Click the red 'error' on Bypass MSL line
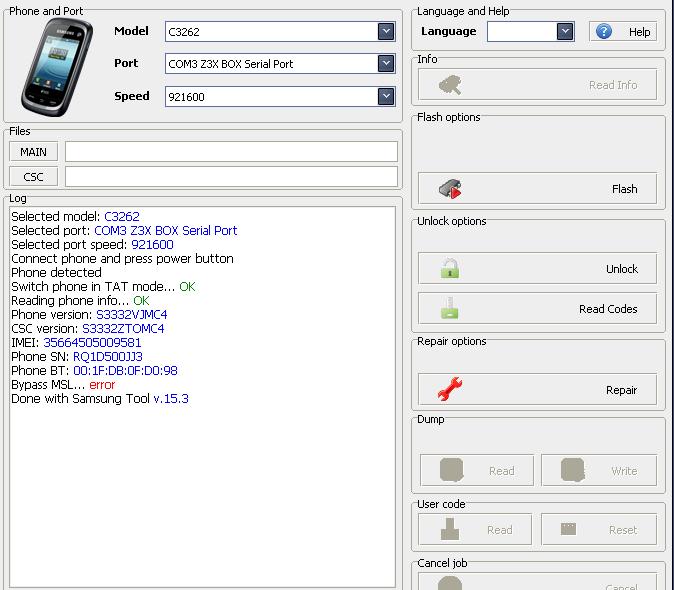 click(102, 385)
